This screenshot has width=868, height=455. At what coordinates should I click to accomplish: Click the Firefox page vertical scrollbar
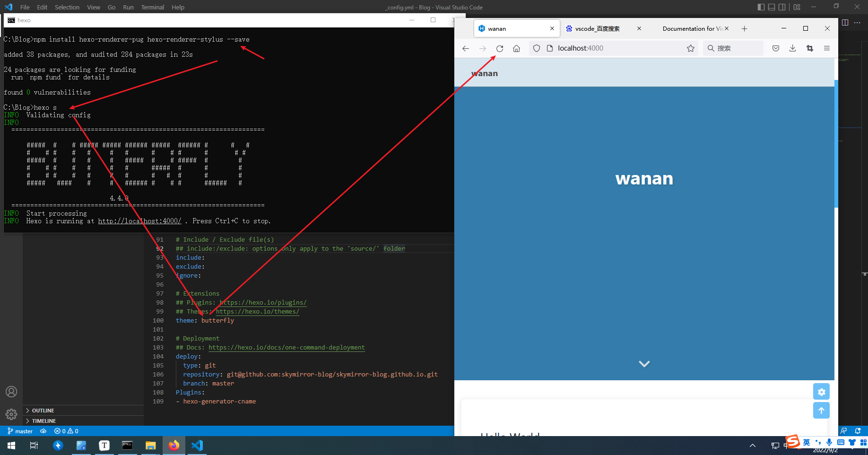coord(836,143)
